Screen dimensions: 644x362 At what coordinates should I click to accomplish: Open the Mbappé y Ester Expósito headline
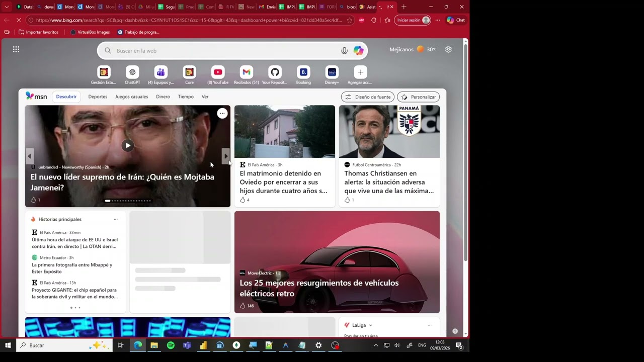(72, 268)
